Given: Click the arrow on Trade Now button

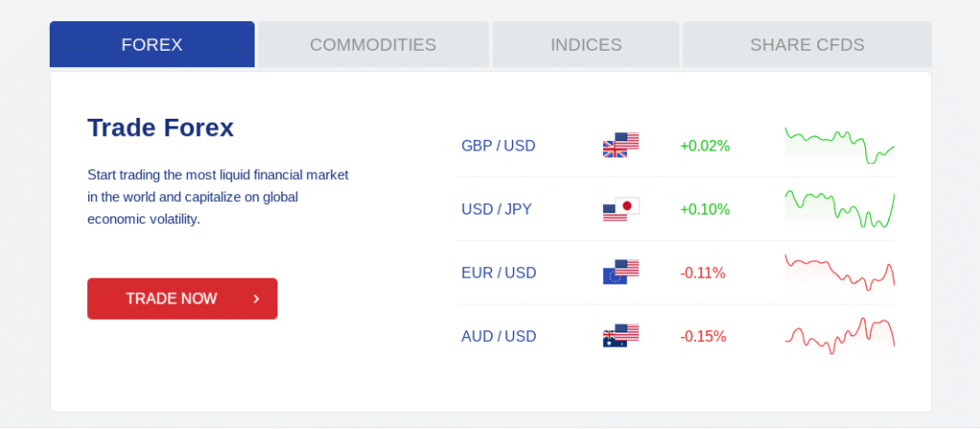Looking at the screenshot, I should click(256, 299).
